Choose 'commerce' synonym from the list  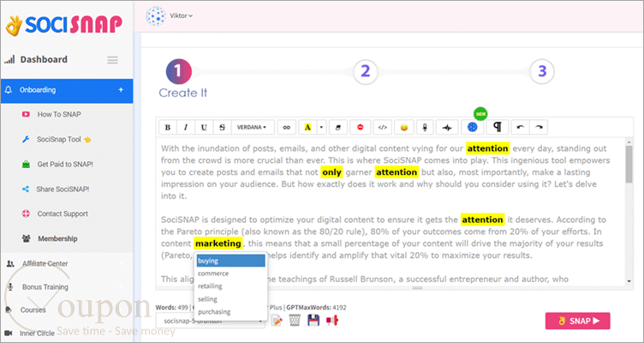231,274
